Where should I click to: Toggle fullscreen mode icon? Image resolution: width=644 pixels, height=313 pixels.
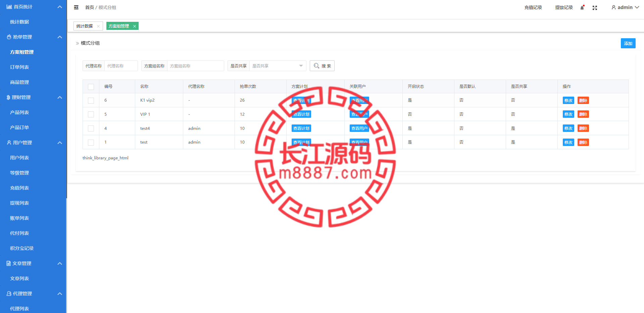[x=595, y=8]
